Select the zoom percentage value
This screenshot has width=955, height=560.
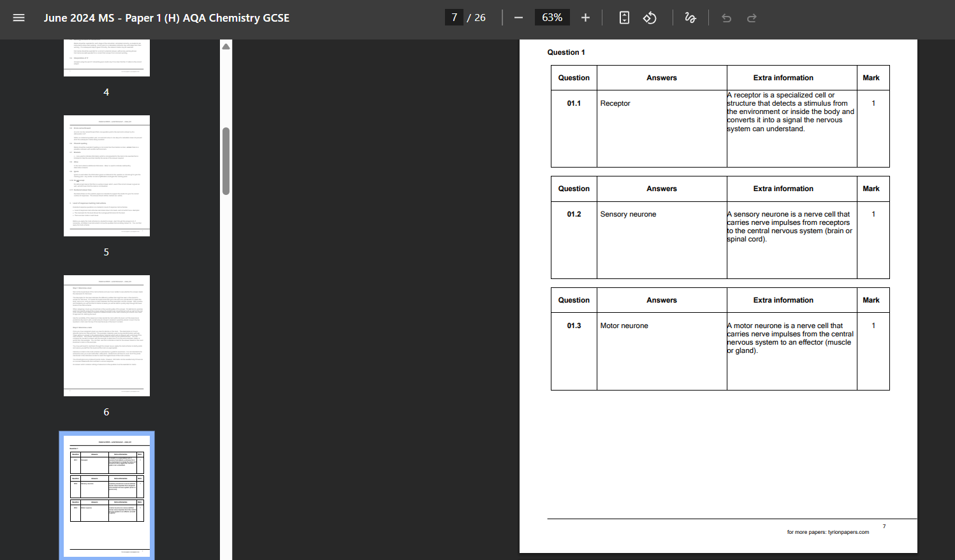552,17
